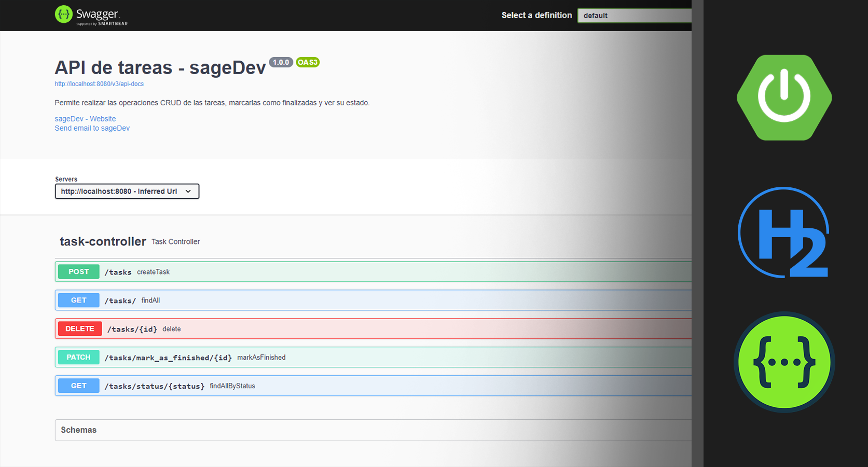Open the api-docs URL link
The height and width of the screenshot is (467, 868).
click(99, 84)
